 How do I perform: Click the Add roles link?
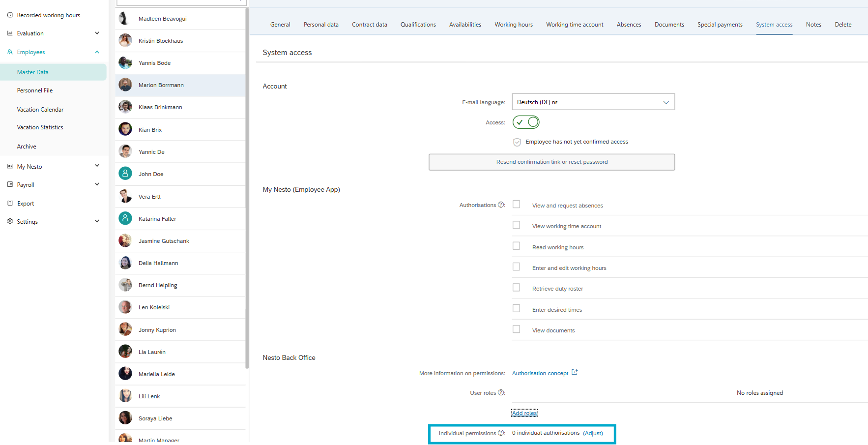pos(524,413)
